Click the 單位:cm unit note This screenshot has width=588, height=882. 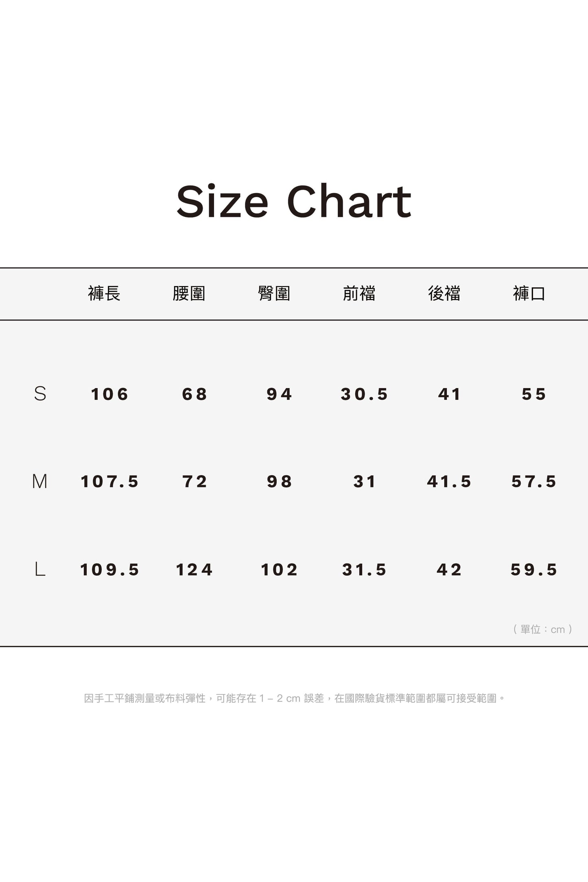tap(542, 629)
